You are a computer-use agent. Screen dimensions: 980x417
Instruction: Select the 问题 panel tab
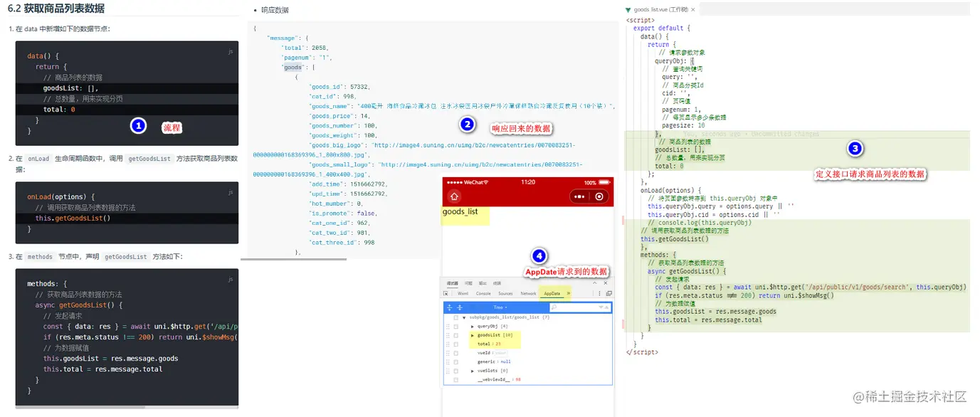point(468,283)
